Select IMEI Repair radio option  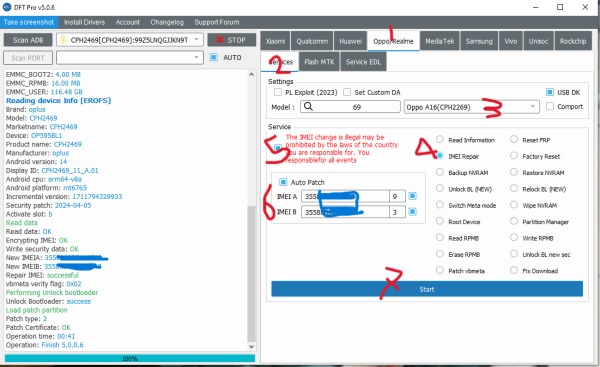click(440, 155)
